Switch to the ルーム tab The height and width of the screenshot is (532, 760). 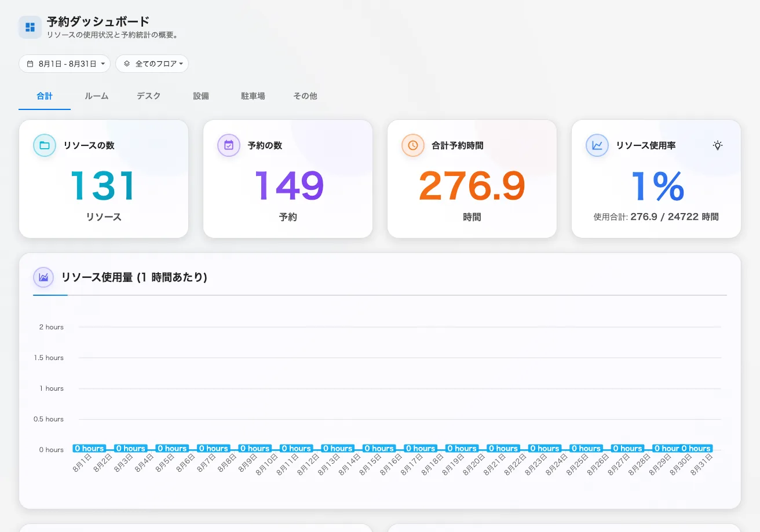click(x=97, y=96)
